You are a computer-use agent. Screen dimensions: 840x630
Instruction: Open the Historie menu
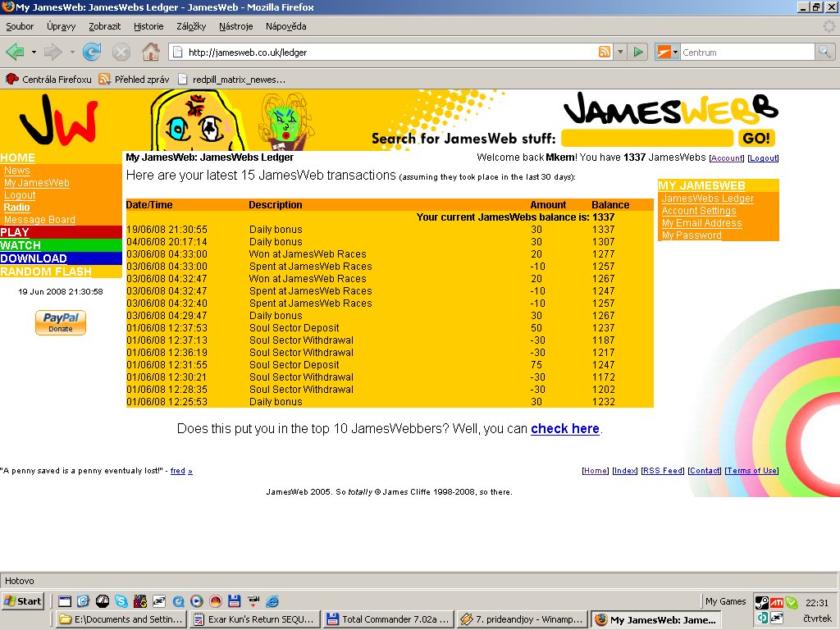[148, 26]
